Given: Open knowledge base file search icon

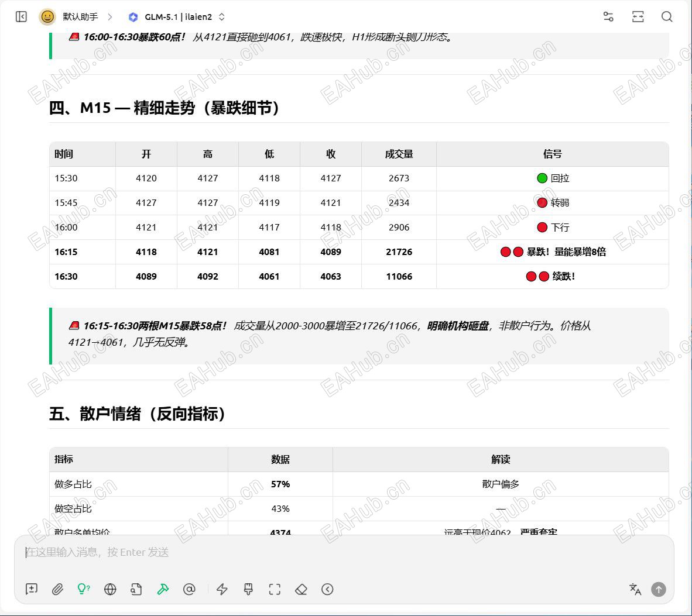Looking at the screenshot, I should tap(136, 589).
